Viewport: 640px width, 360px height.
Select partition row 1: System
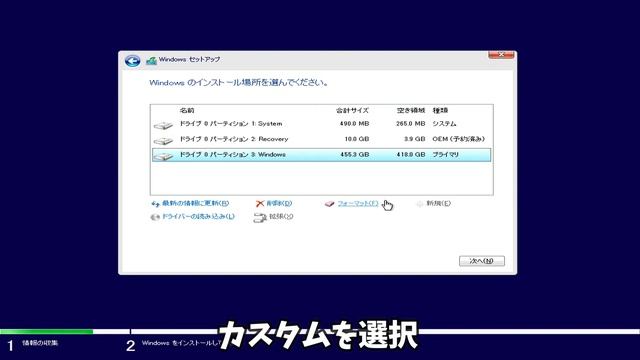321,124
